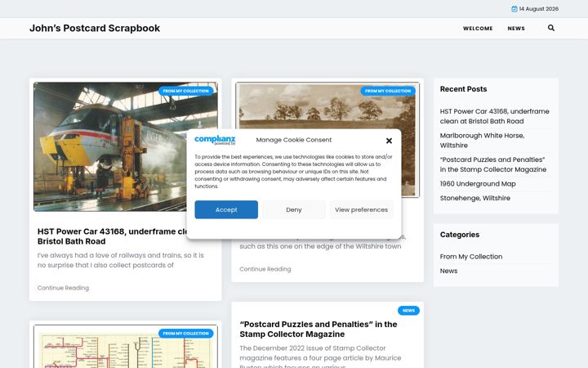Open Postcard Puzzles and Penalties post title

pos(318,330)
